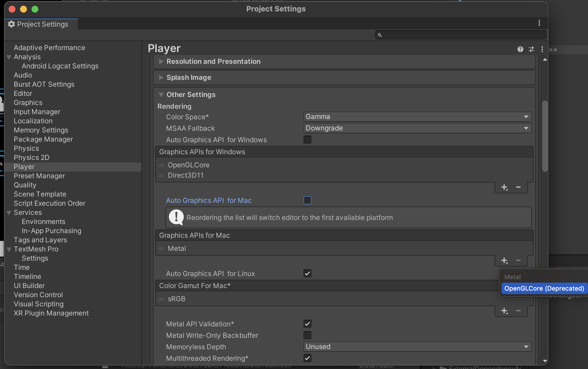Image resolution: width=588 pixels, height=369 pixels.
Task: Select Android Logcat Settings
Action: (60, 66)
